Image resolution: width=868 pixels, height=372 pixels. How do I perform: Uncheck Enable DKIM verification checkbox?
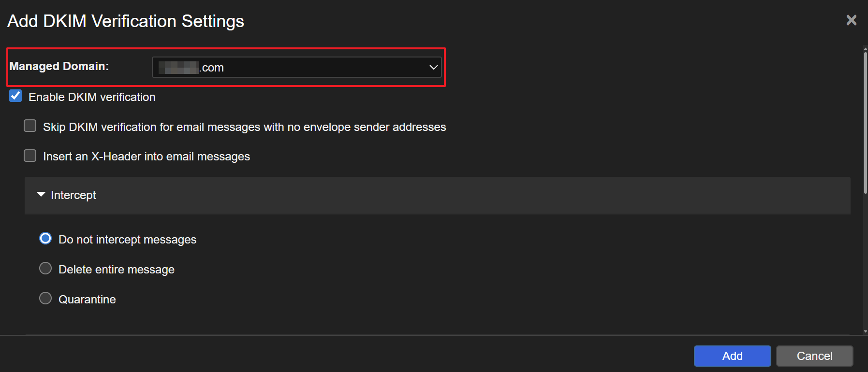coord(15,96)
